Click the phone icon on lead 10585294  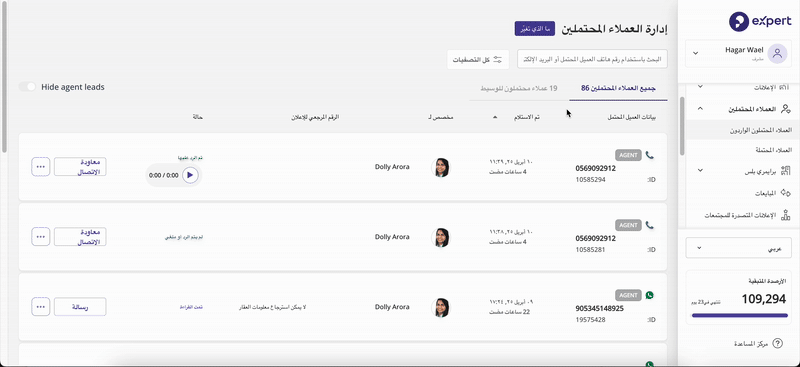(x=649, y=155)
